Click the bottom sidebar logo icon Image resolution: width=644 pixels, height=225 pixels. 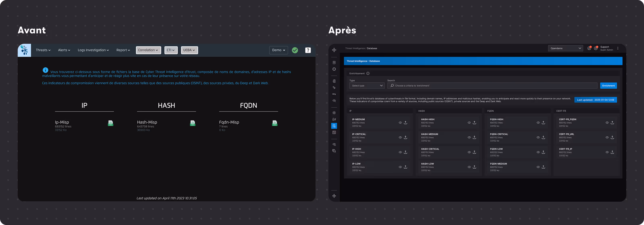click(334, 196)
